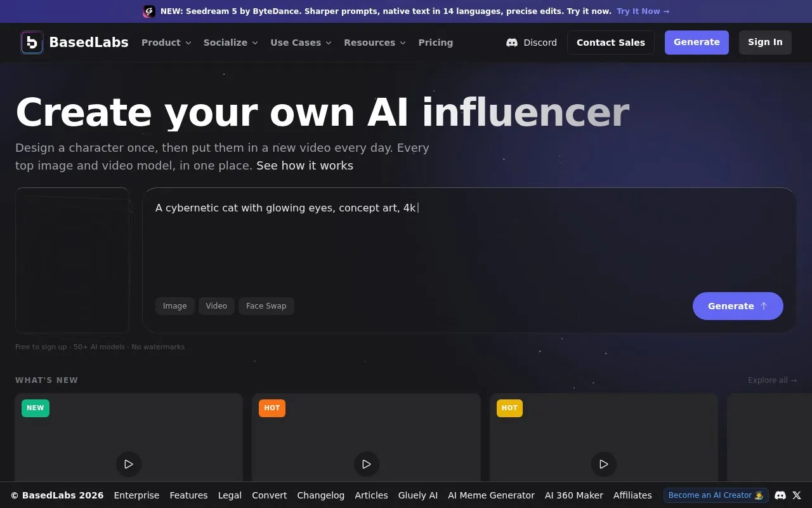Open the Enterprise footer link

pos(136,495)
